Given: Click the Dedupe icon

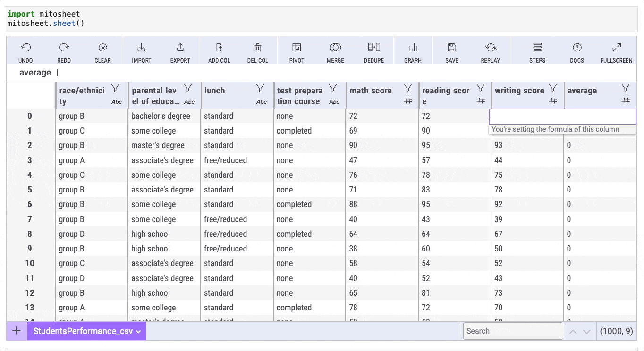Looking at the screenshot, I should (374, 48).
